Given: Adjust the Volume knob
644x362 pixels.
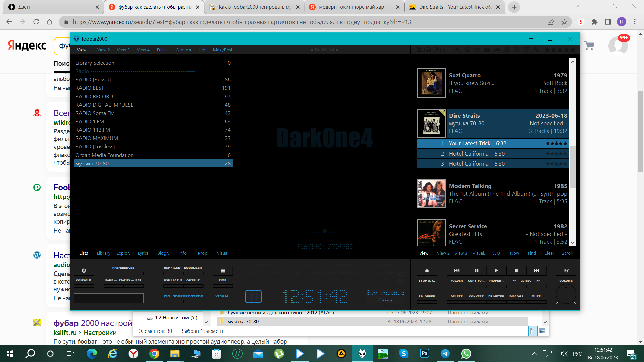Looking at the screenshot, I should tap(566, 294).
